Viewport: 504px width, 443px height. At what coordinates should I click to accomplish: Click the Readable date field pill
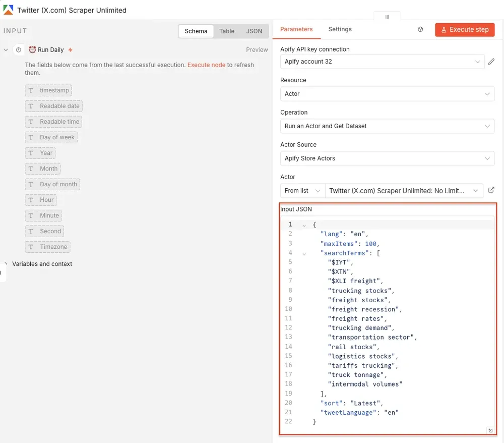(x=54, y=106)
